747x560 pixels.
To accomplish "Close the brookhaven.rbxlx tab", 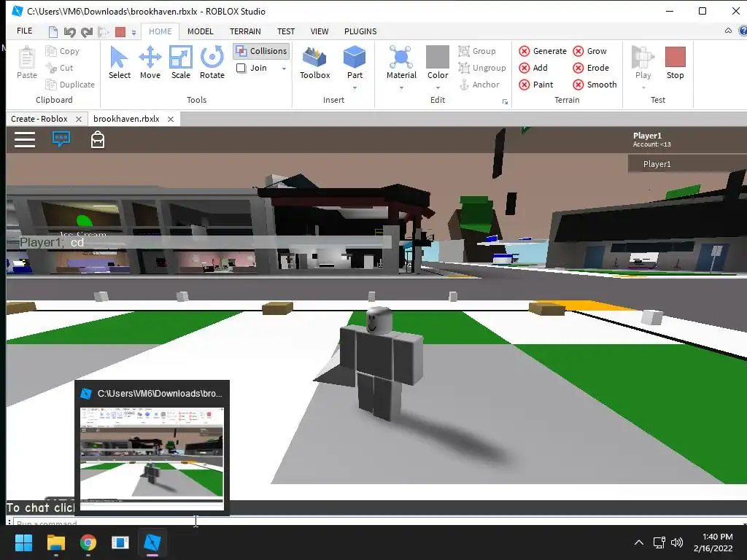I will tap(171, 119).
